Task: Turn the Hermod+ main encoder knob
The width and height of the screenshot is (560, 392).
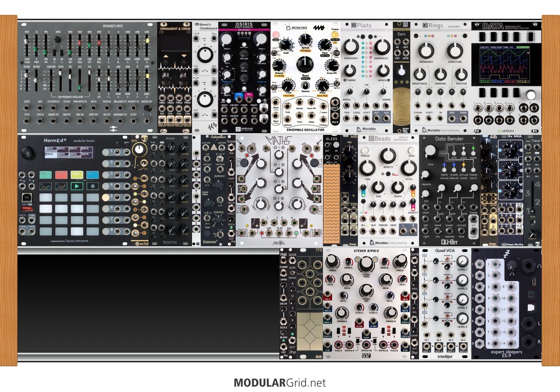Action: pyautogui.click(x=28, y=152)
